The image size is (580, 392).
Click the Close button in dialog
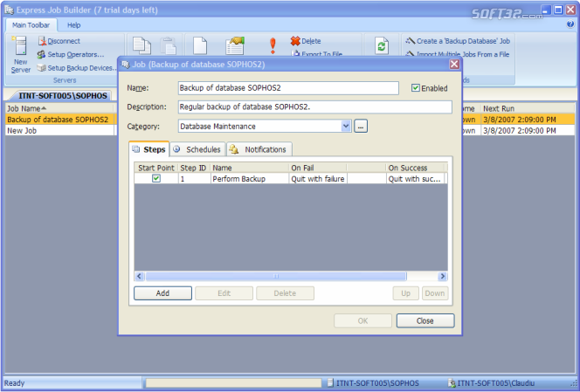point(425,320)
